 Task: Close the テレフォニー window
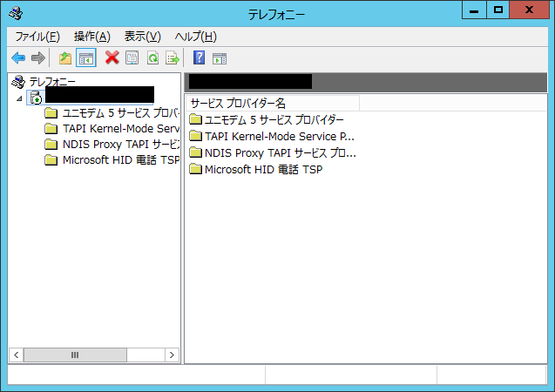(x=530, y=10)
